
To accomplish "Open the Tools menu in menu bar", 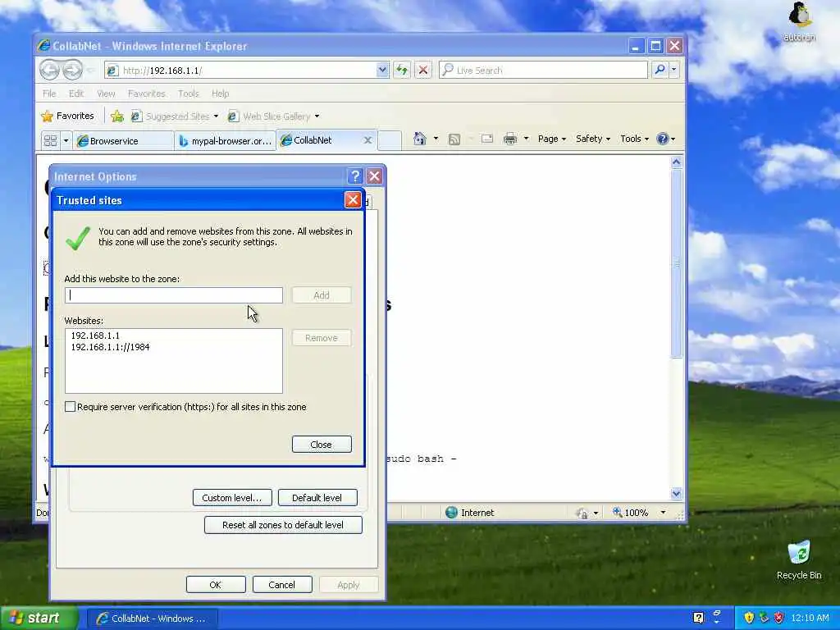I will (189, 94).
